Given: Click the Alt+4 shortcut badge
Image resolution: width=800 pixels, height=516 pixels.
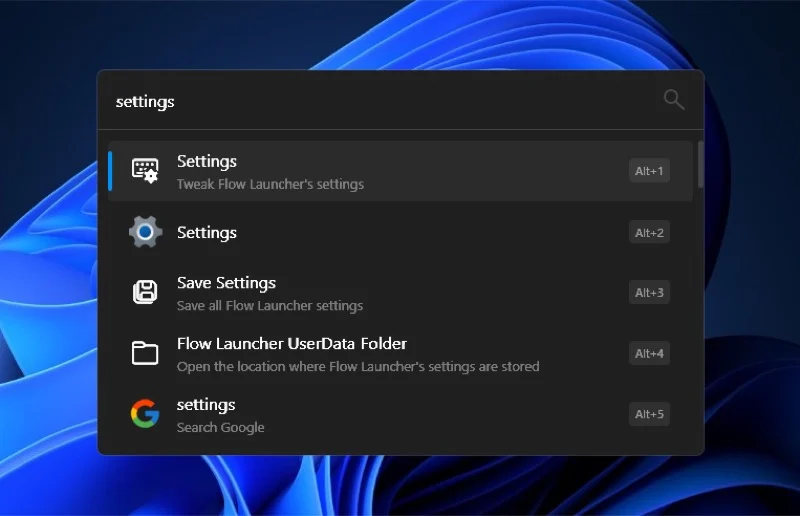Looking at the screenshot, I should click(x=649, y=353).
